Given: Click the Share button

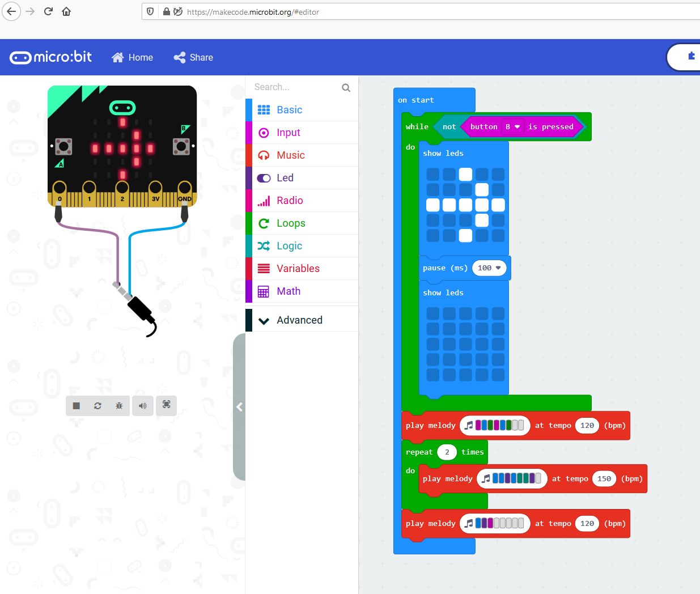Looking at the screenshot, I should pyautogui.click(x=194, y=57).
